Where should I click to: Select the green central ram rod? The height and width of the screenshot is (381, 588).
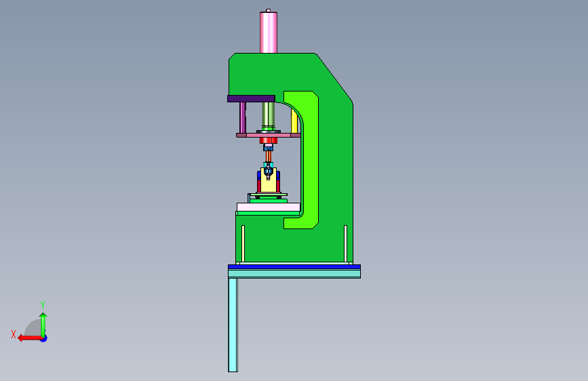tap(269, 115)
